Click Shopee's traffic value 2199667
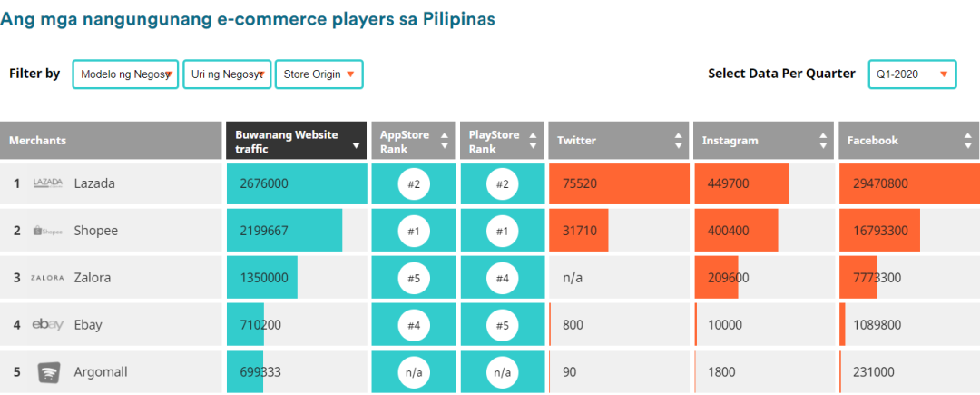Image resolution: width=980 pixels, height=395 pixels. pyautogui.click(x=264, y=232)
